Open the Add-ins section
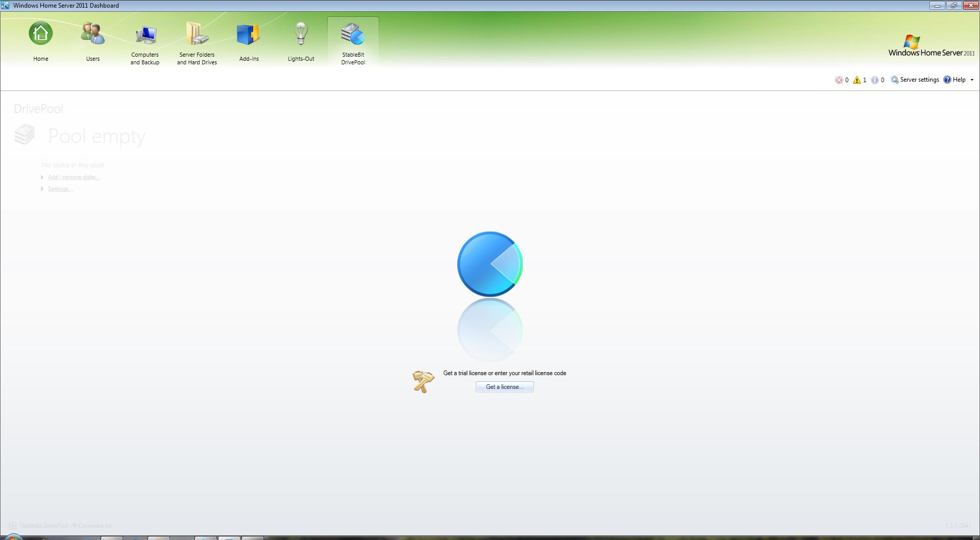This screenshot has width=980, height=540. pos(249,42)
